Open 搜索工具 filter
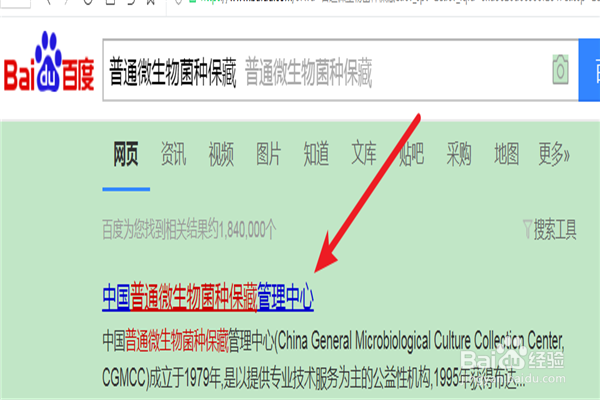This screenshot has height=400, width=600. click(x=550, y=230)
